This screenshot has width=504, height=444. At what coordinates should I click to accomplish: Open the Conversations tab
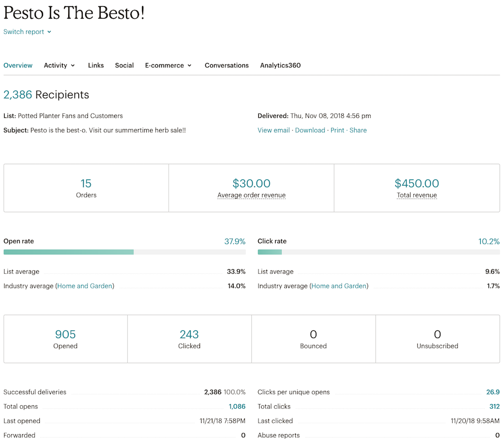(226, 66)
